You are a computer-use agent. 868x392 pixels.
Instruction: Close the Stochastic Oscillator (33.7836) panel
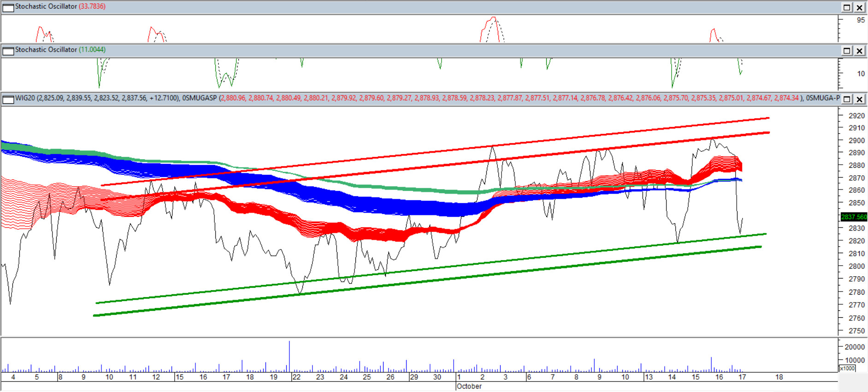pyautogui.click(x=860, y=7)
